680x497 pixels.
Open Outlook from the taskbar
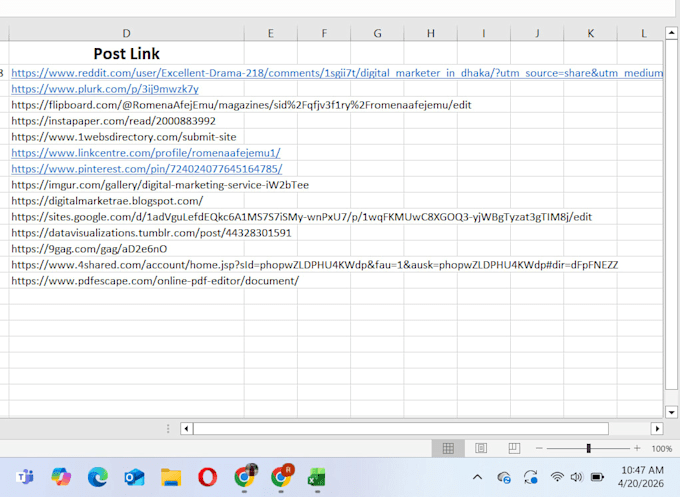(x=134, y=477)
